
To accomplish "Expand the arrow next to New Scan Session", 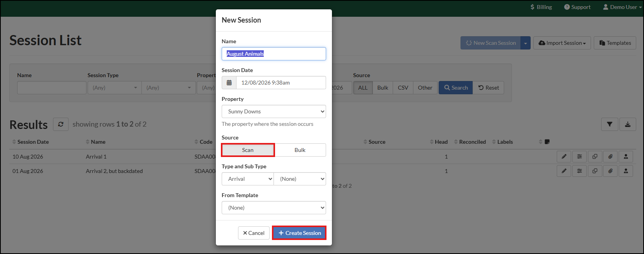I will [x=526, y=43].
